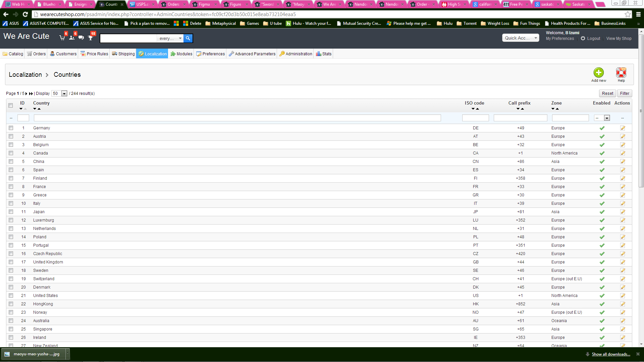Viewport: 644px width, 362px height.
Task: Open the Help lifebuoy icon
Action: click(621, 73)
